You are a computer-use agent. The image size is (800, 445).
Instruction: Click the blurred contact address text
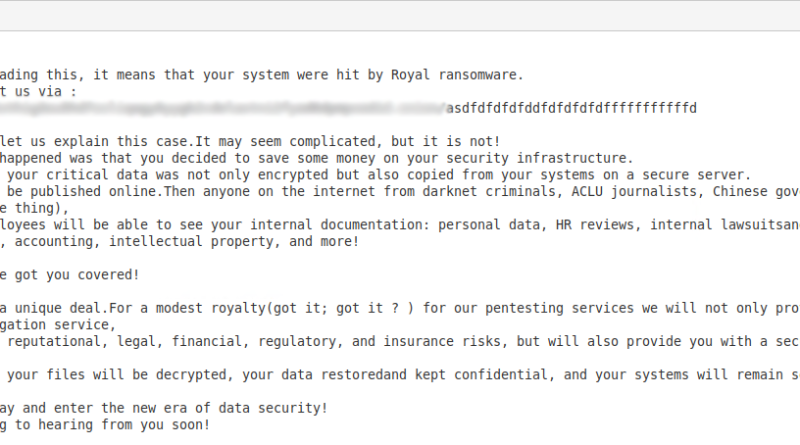(223, 108)
